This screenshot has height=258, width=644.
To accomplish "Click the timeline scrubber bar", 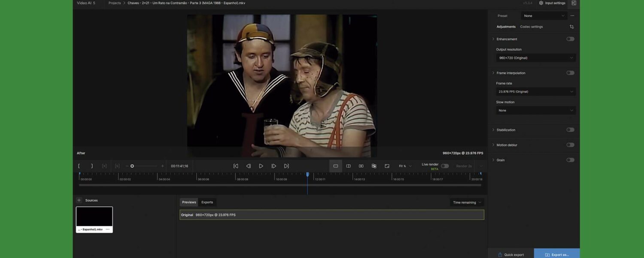I will [x=280, y=185].
